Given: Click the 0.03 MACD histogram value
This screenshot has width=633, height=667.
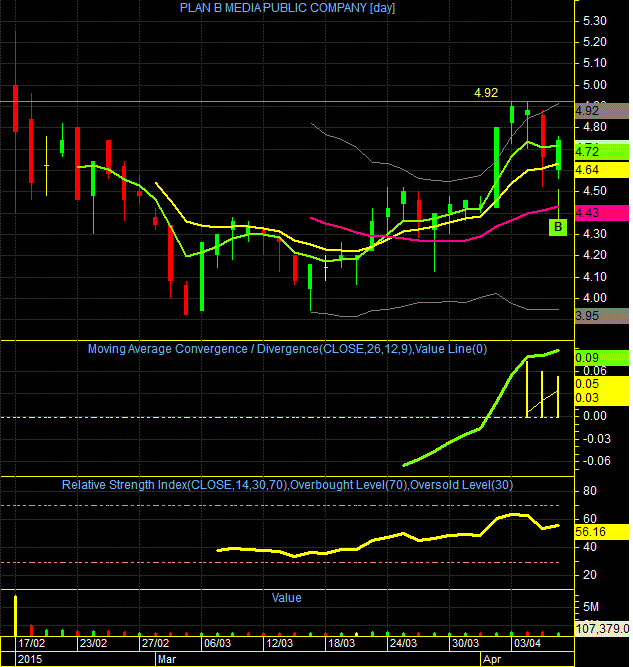Looking at the screenshot, I should (602, 398).
